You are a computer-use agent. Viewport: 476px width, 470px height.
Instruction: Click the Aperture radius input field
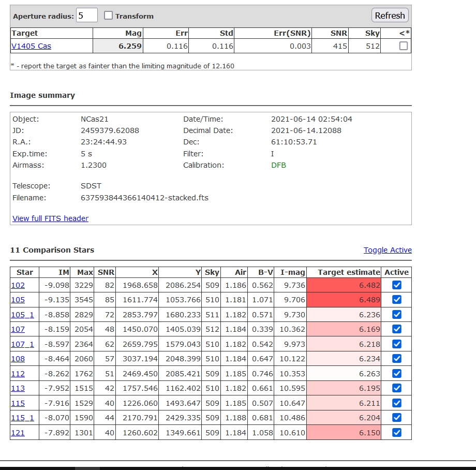(x=87, y=16)
